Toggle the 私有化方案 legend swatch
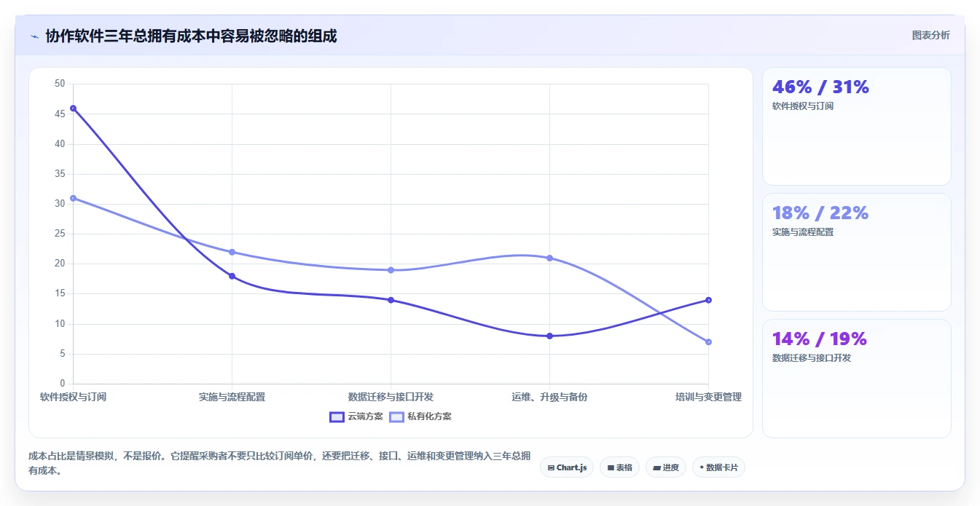 (396, 416)
